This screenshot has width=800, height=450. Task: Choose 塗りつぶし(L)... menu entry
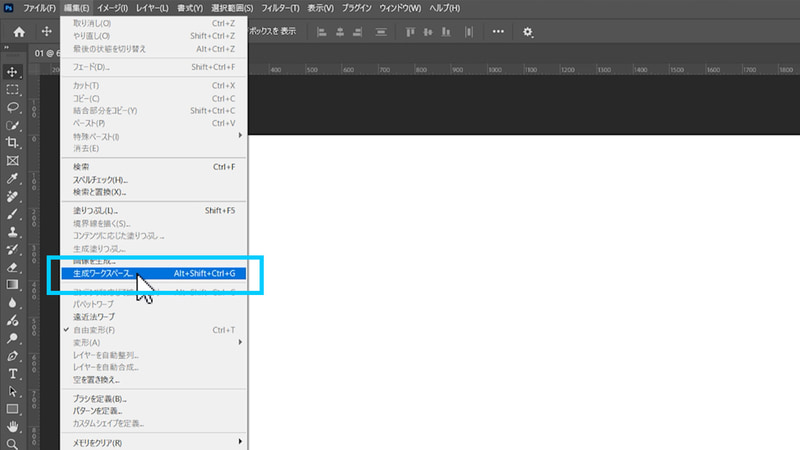click(x=154, y=211)
